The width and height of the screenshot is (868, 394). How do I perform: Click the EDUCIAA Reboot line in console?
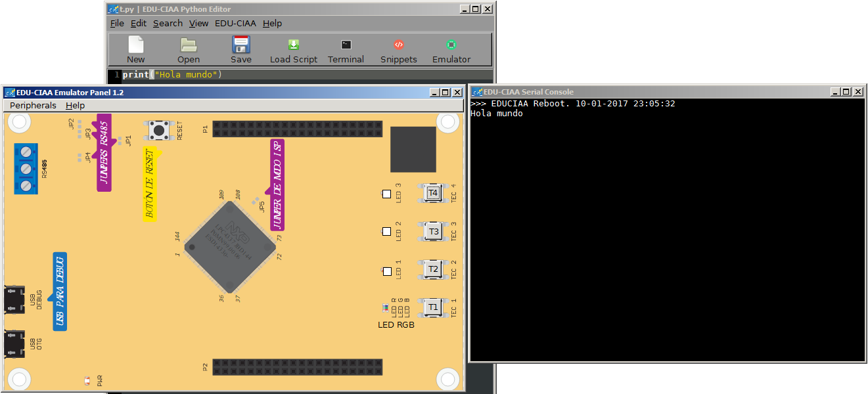tap(573, 104)
